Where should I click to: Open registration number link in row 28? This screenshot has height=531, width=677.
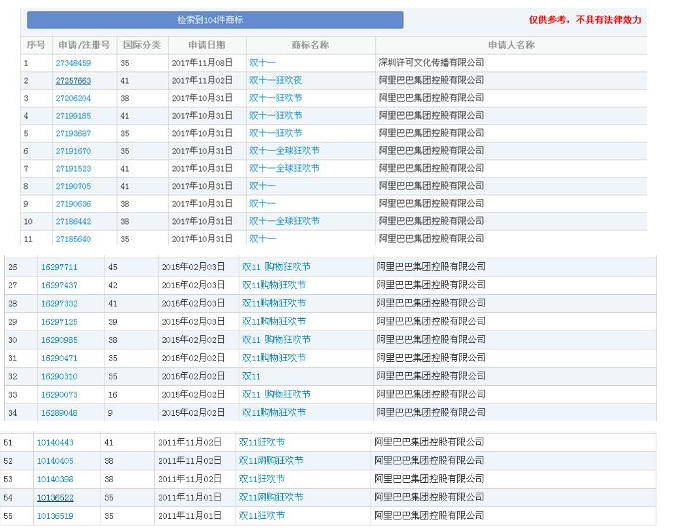(59, 304)
